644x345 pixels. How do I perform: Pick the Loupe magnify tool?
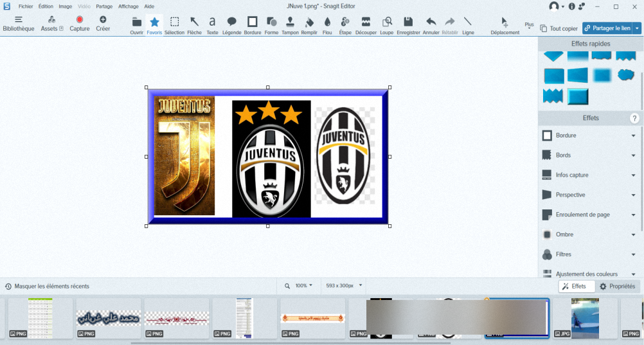click(386, 26)
